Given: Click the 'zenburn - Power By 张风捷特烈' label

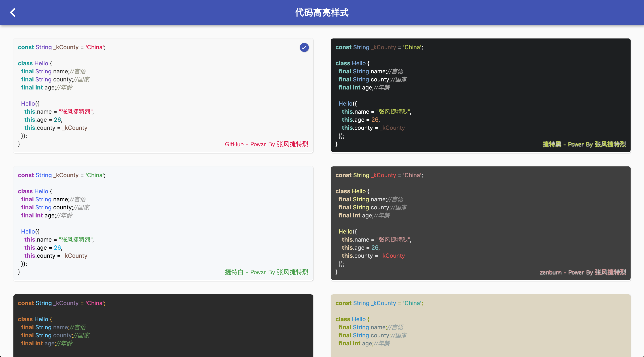Looking at the screenshot, I should pyautogui.click(x=583, y=272).
